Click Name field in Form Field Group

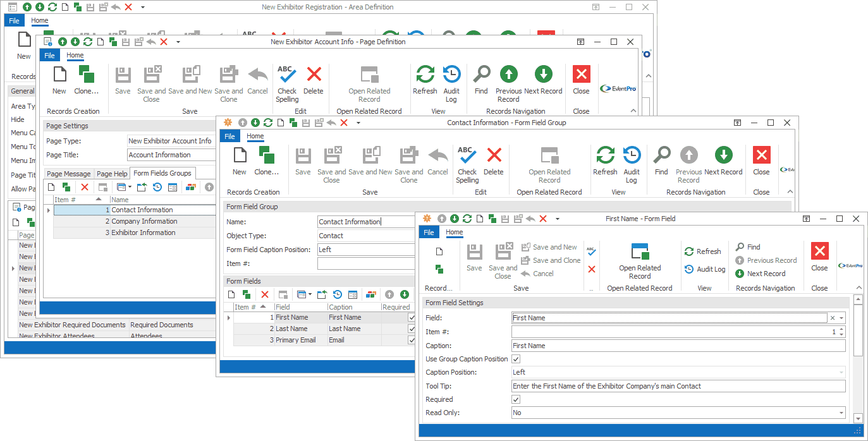(x=366, y=222)
